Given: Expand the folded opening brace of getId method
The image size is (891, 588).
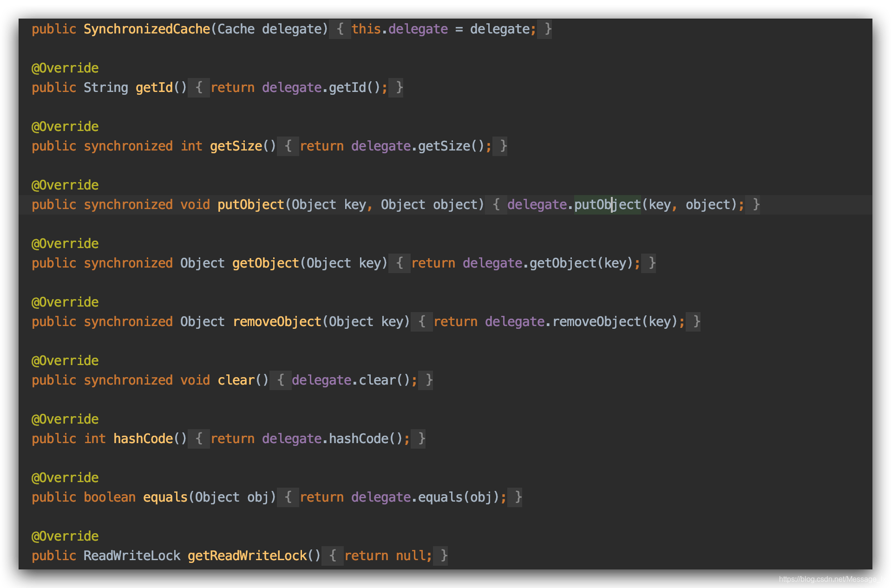Looking at the screenshot, I should 199,88.
